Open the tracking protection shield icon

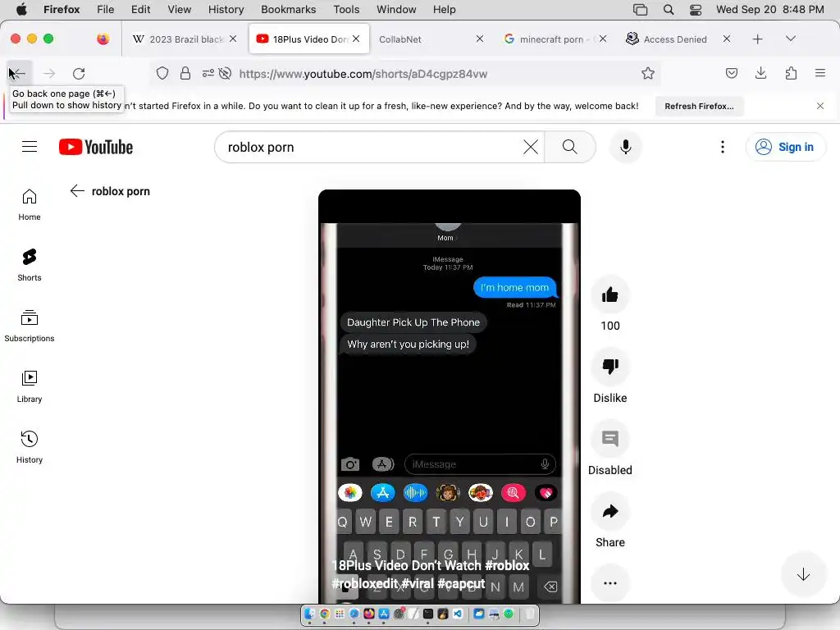pyautogui.click(x=162, y=73)
